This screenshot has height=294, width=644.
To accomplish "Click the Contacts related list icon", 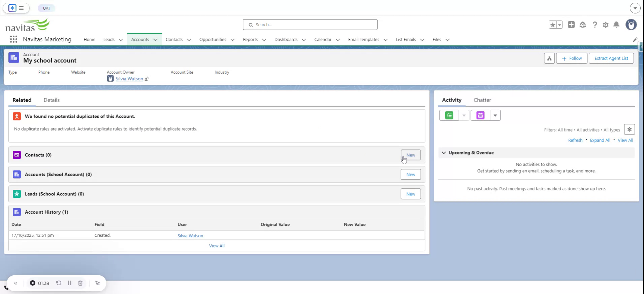I will (x=17, y=155).
